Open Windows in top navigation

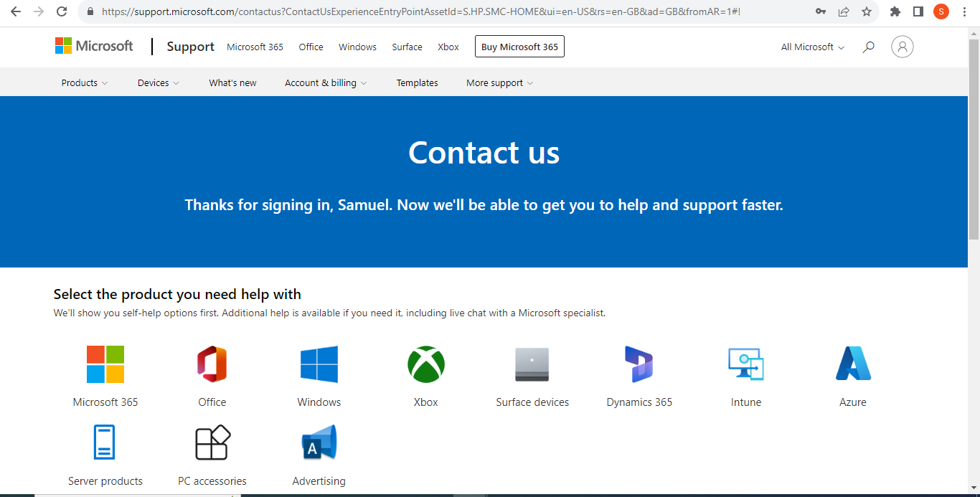pyautogui.click(x=357, y=47)
